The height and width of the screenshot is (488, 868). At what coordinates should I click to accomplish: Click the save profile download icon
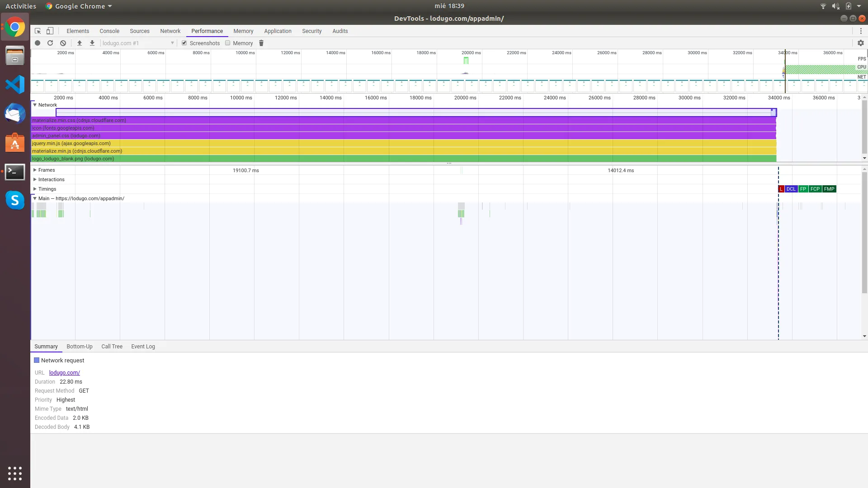tap(92, 43)
